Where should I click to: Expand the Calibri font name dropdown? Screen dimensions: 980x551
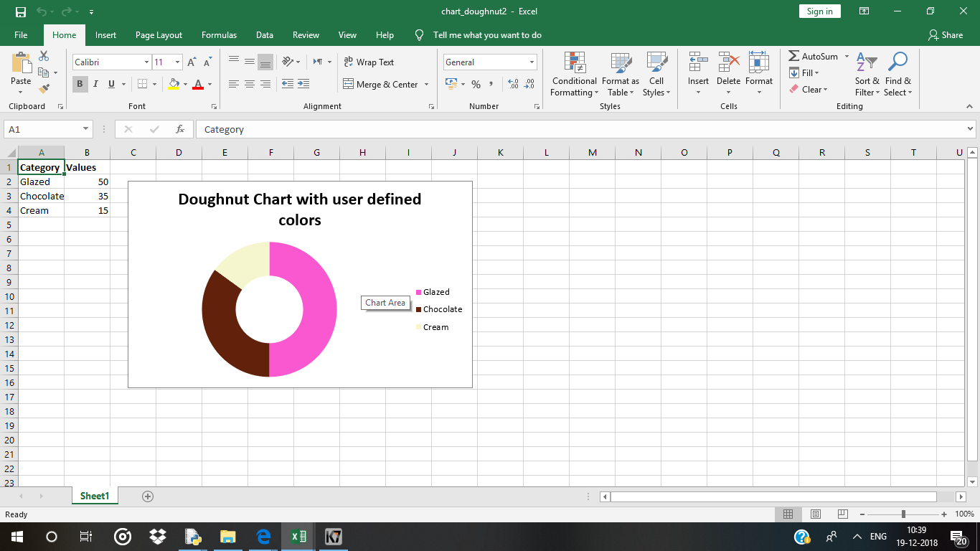click(146, 62)
